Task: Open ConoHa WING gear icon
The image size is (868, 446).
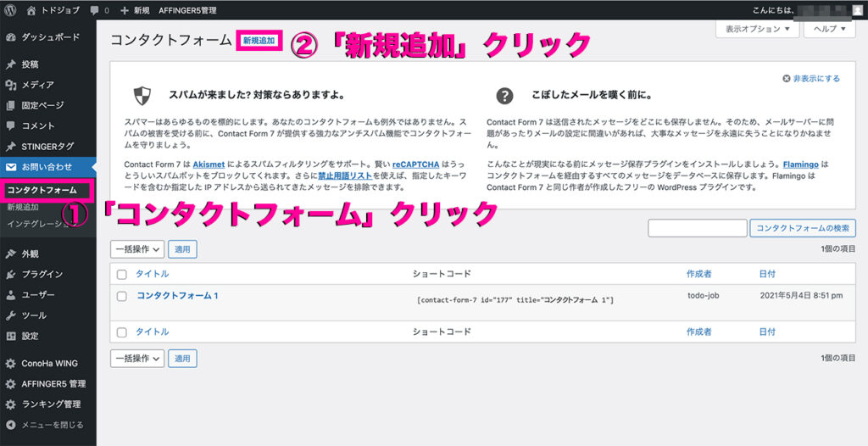Action: pyautogui.click(x=10, y=364)
